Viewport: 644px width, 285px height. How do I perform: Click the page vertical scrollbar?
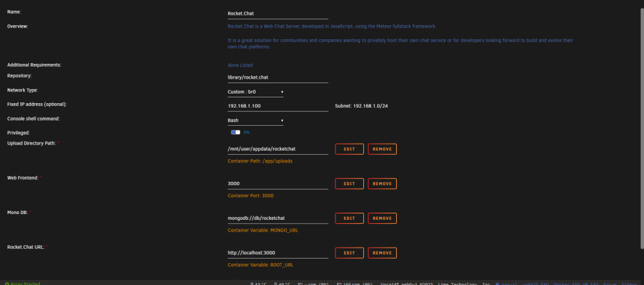pyautogui.click(x=642, y=128)
